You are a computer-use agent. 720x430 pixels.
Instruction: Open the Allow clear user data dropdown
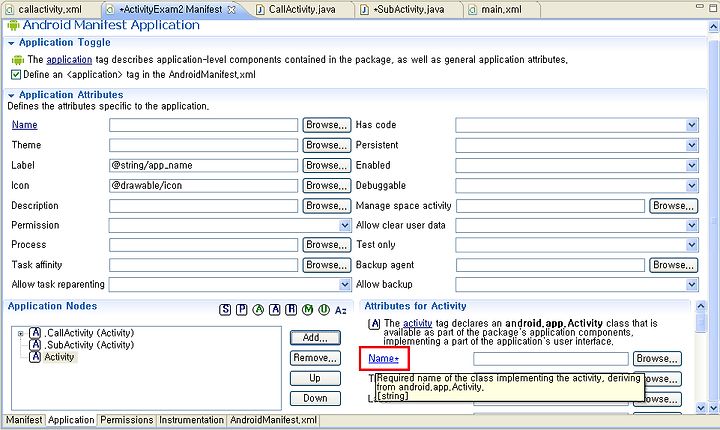pyautogui.click(x=692, y=226)
